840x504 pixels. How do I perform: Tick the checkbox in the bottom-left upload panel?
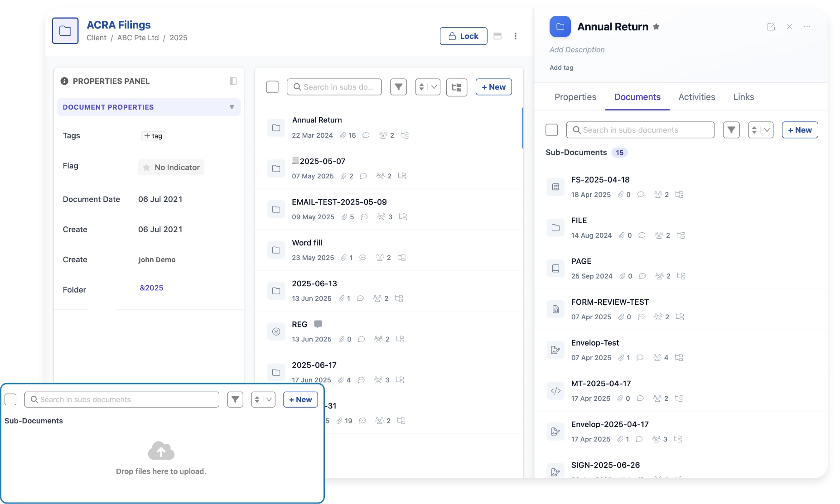coord(10,399)
